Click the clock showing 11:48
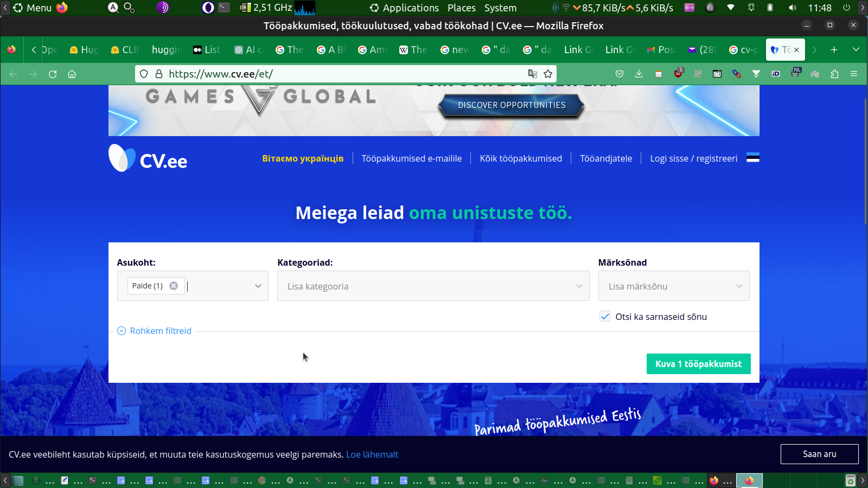The image size is (868, 488). [820, 8]
